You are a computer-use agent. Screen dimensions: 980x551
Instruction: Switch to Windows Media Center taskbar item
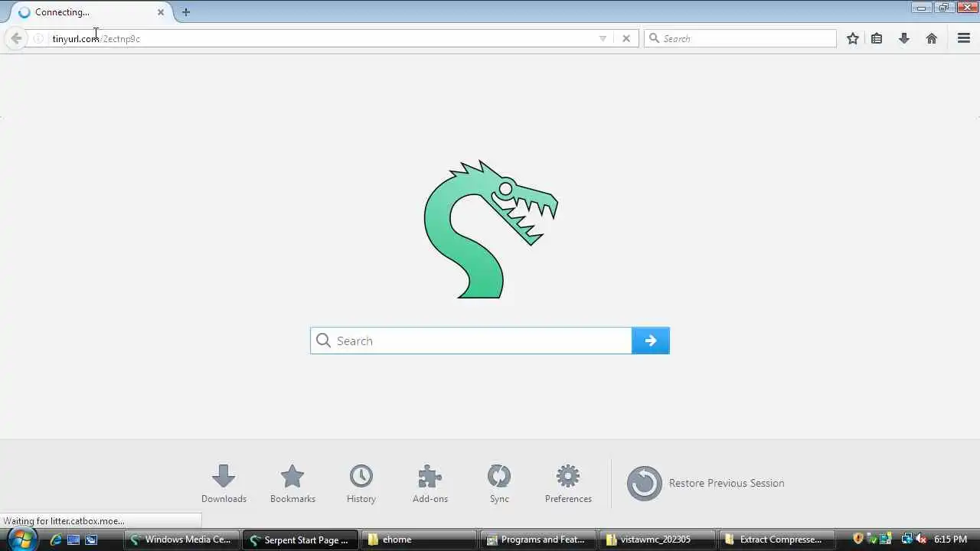181,540
